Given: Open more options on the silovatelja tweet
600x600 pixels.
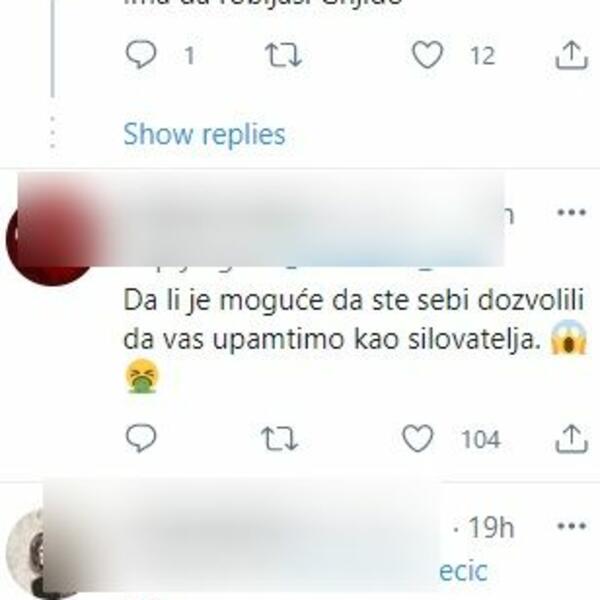Looking at the screenshot, I should pyautogui.click(x=572, y=212).
